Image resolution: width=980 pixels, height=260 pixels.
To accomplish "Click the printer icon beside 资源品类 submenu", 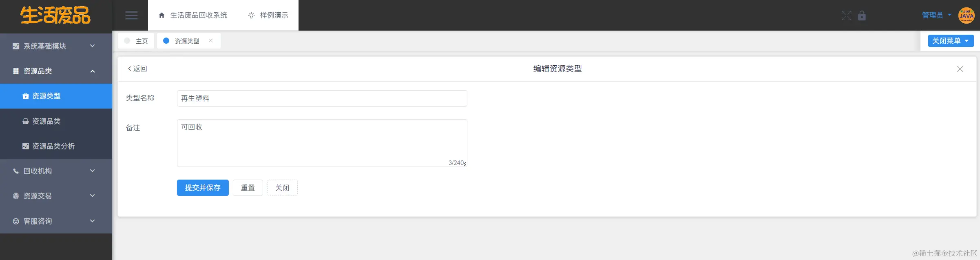I will (26, 121).
